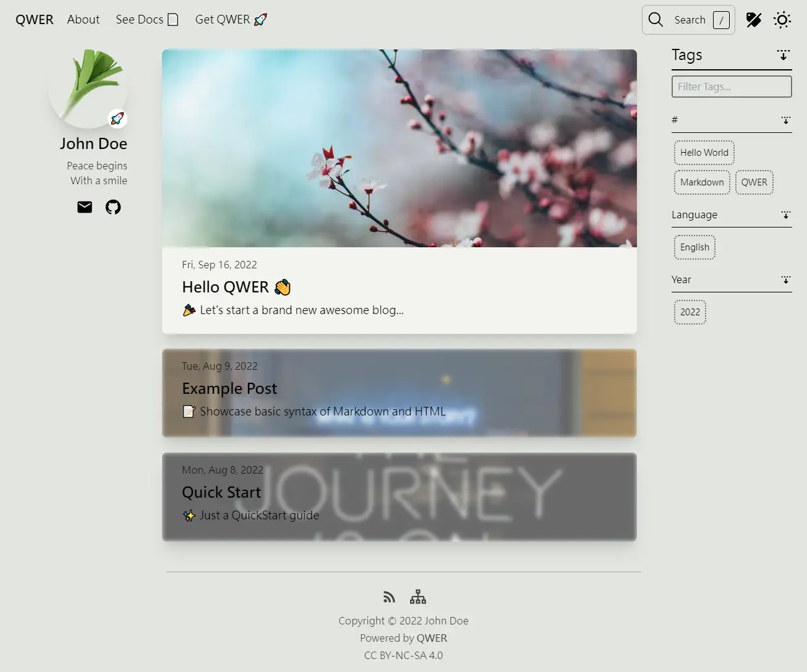
Task: Collapse the Tags panel with its arrow
Action: pos(784,56)
